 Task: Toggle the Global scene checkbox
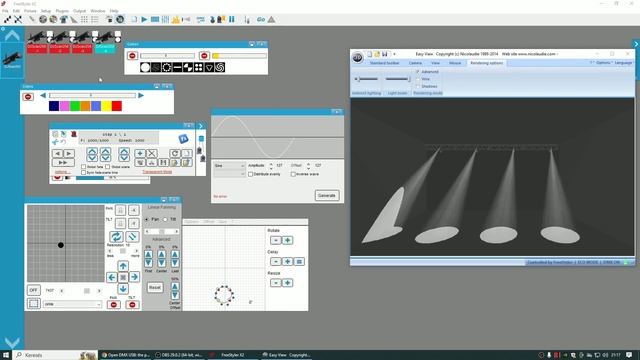pyautogui.click(x=108, y=167)
